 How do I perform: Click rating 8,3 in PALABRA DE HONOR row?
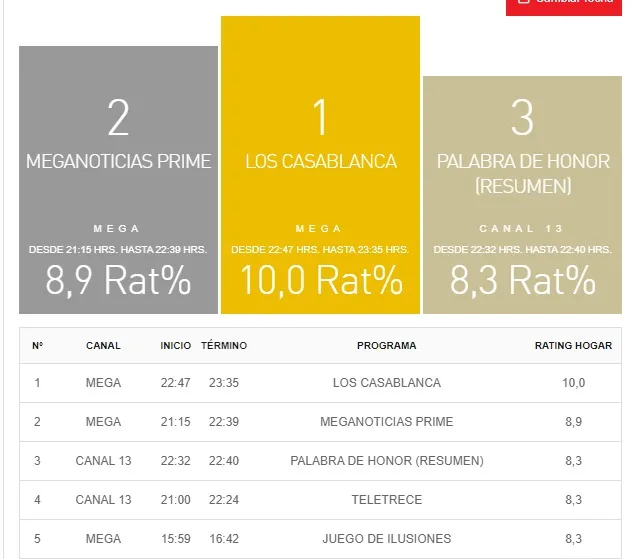(x=574, y=461)
